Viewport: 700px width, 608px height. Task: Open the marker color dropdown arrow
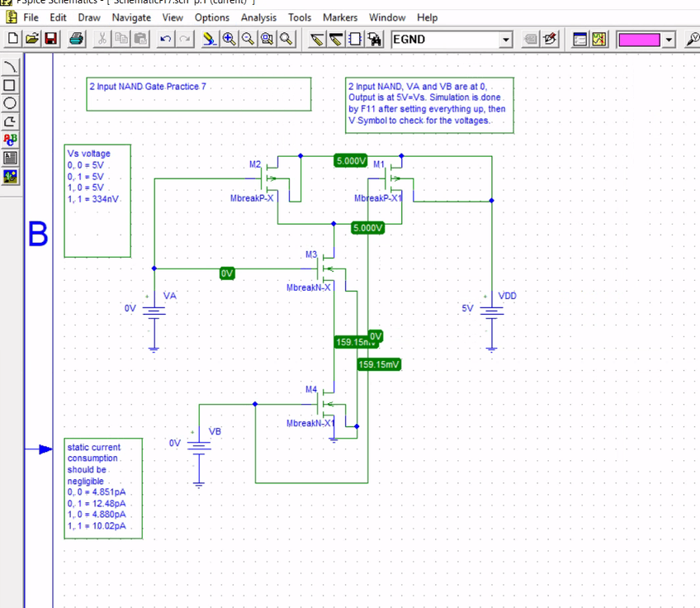(x=669, y=40)
